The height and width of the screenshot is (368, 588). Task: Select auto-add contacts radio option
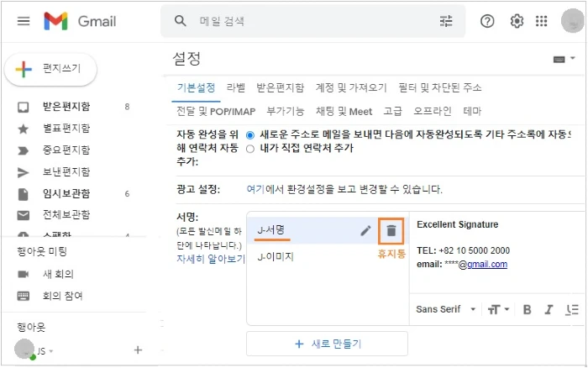[250, 135]
